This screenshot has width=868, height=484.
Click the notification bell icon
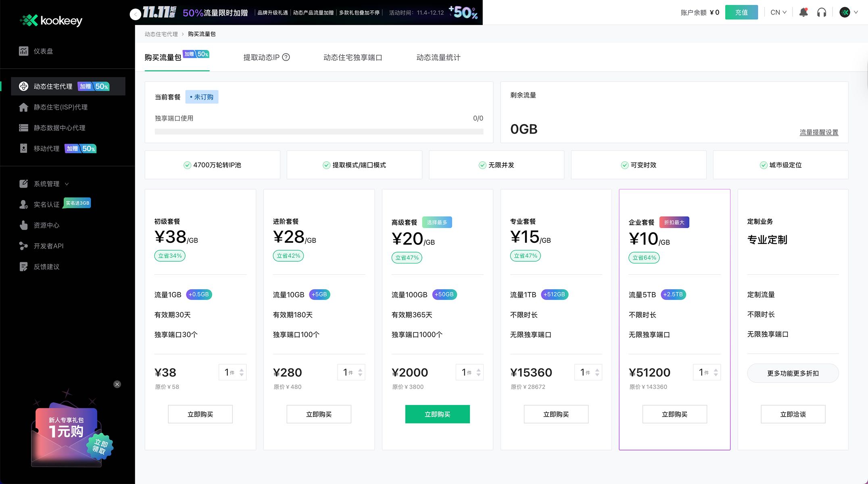click(x=803, y=13)
